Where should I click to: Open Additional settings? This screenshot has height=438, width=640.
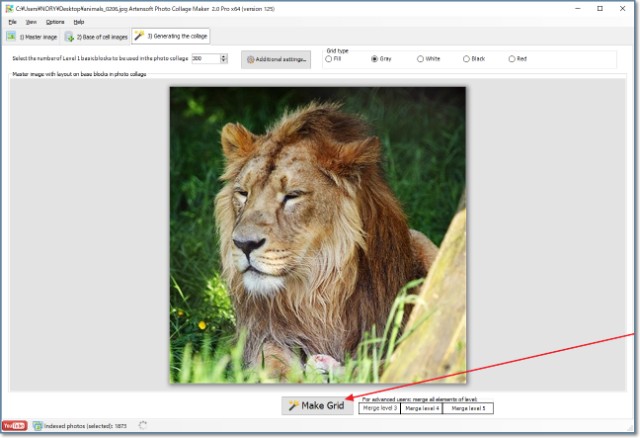pyautogui.click(x=277, y=60)
